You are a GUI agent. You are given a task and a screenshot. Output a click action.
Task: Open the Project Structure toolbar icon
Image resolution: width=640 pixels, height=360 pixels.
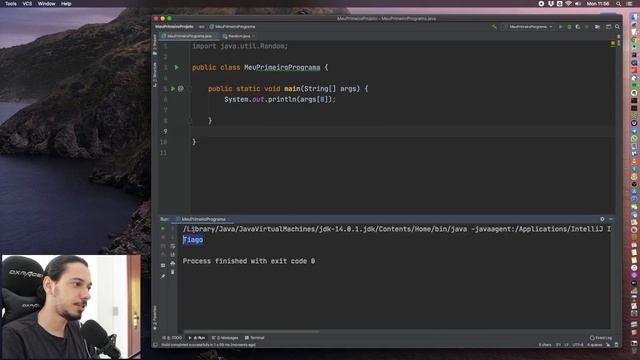click(x=597, y=27)
